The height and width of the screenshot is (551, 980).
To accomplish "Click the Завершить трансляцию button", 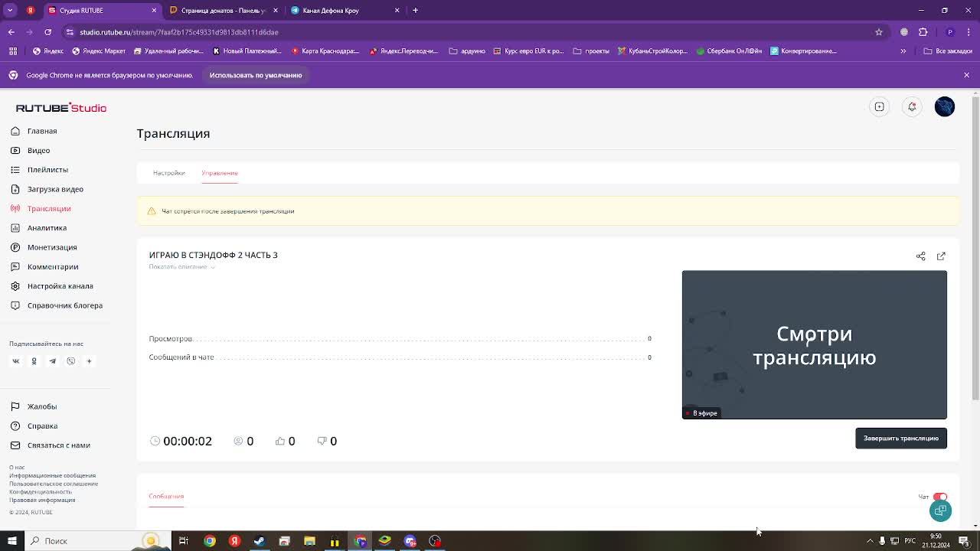I will (901, 439).
